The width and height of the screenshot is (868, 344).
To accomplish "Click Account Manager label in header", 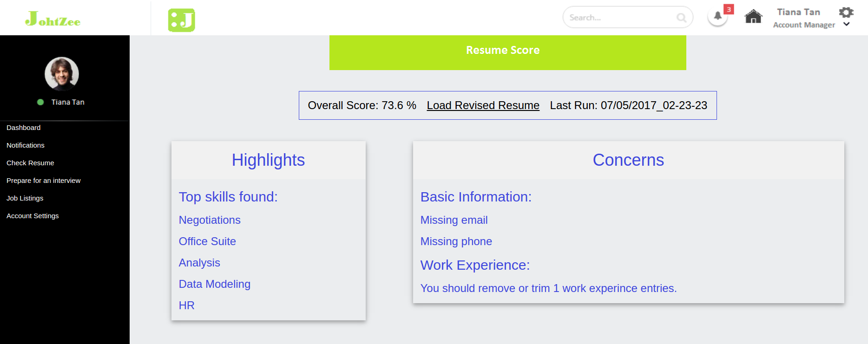I will coord(804,25).
